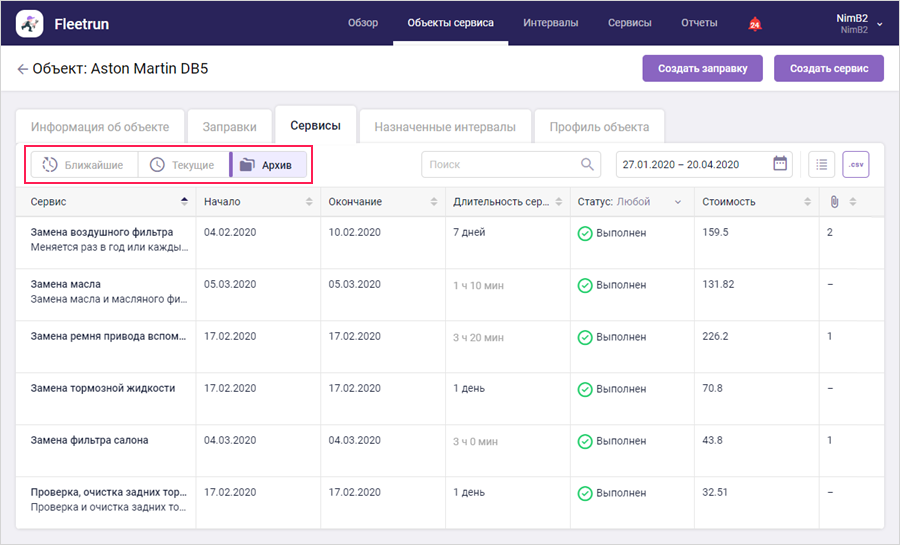Image resolution: width=900 pixels, height=545 pixels.
Task: Open the column list settings icon
Action: [821, 165]
